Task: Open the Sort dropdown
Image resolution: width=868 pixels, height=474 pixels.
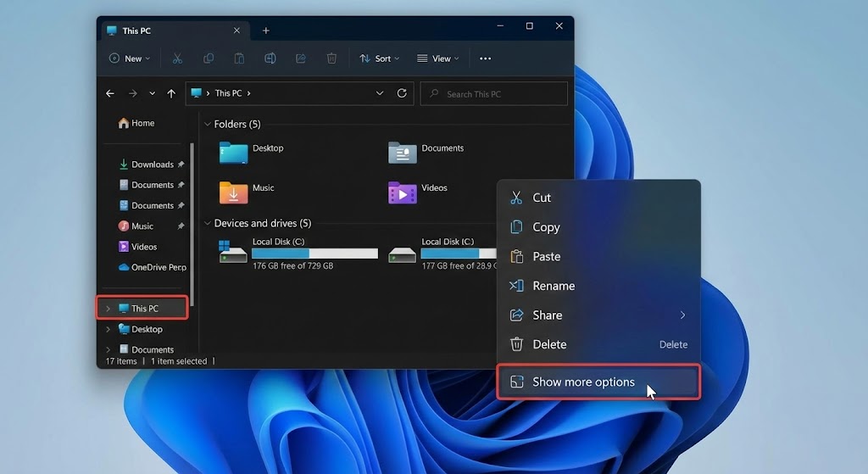Action: pyautogui.click(x=376, y=59)
